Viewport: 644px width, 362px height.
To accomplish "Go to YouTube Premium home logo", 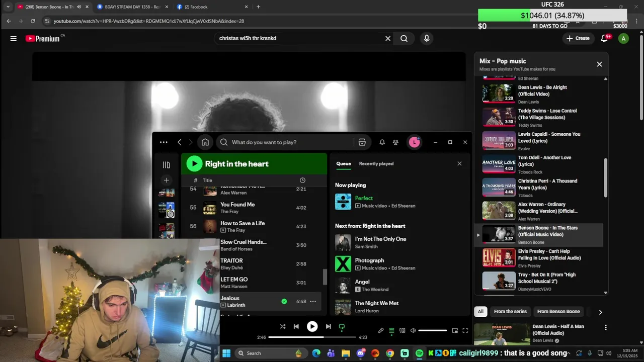I will 43,38.
